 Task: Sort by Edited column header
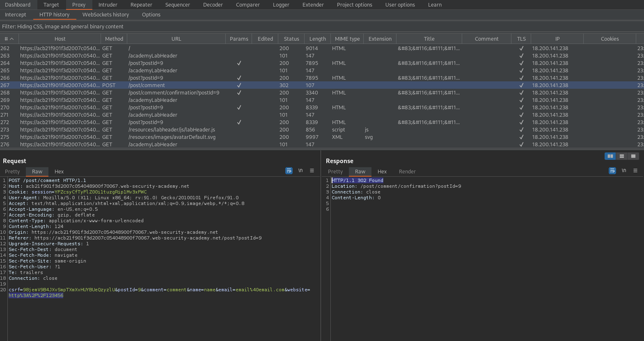(265, 39)
